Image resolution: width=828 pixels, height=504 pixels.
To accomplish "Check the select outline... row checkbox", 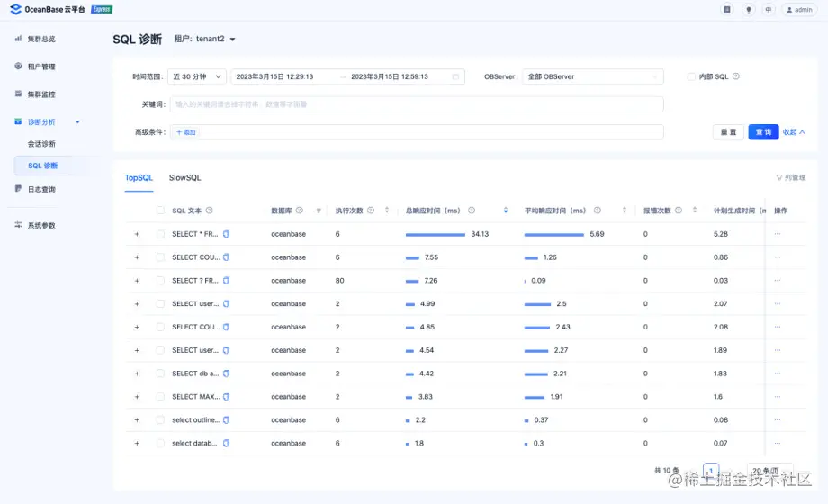I will pos(160,420).
